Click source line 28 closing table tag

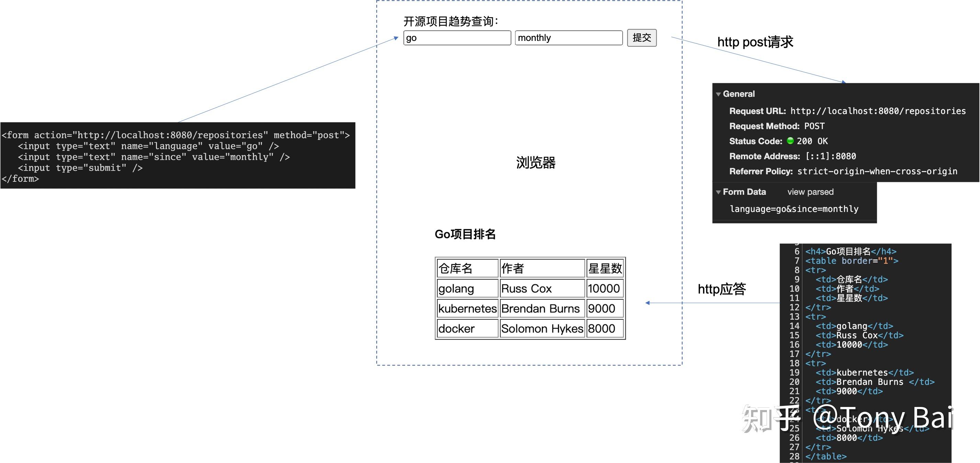pos(826,456)
